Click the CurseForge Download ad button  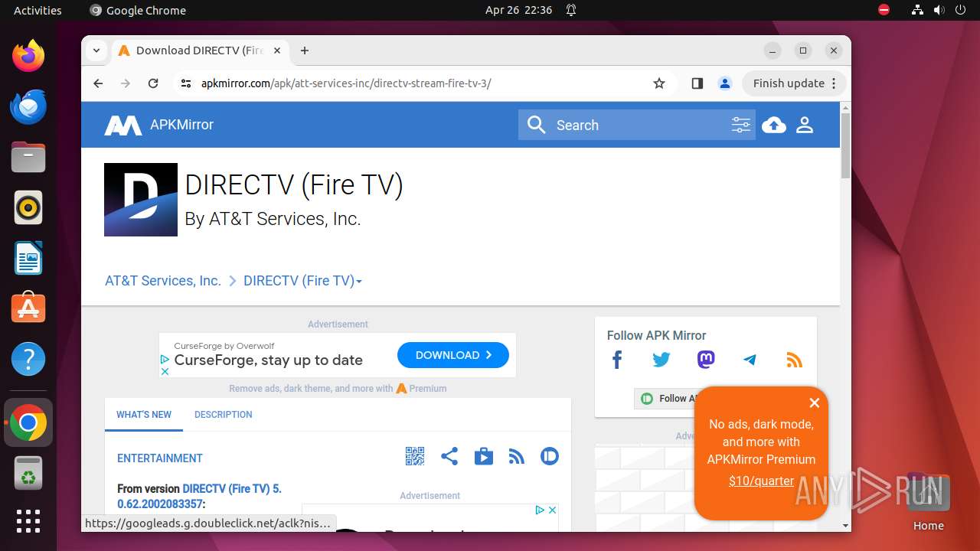(453, 355)
